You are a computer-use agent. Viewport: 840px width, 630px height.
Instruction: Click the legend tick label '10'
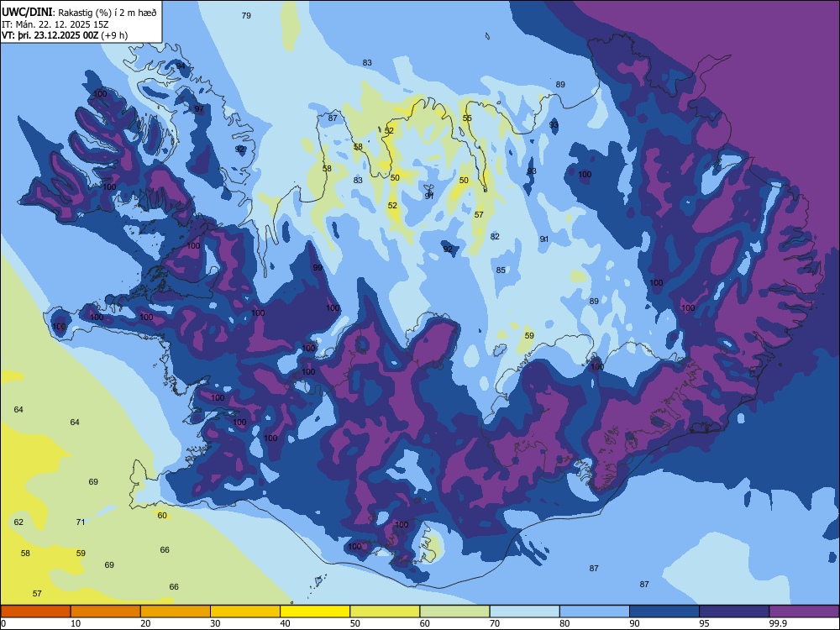tap(76, 623)
